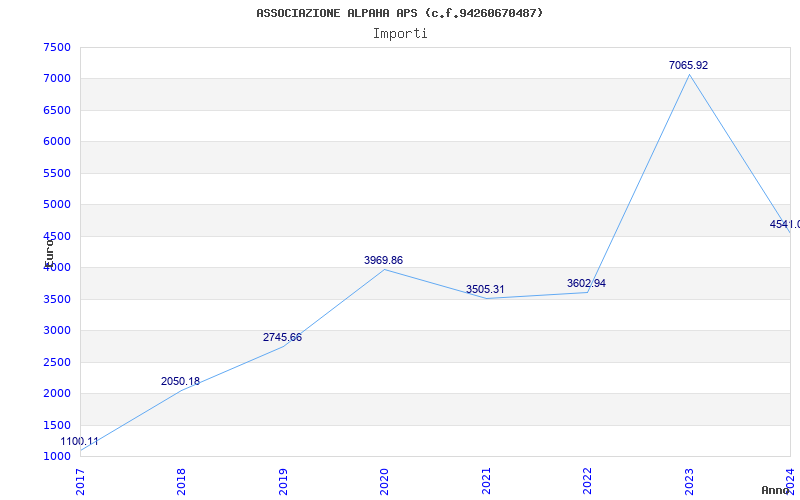Select the 3969.86 data label
This screenshot has width=800, height=500.
[x=383, y=260]
